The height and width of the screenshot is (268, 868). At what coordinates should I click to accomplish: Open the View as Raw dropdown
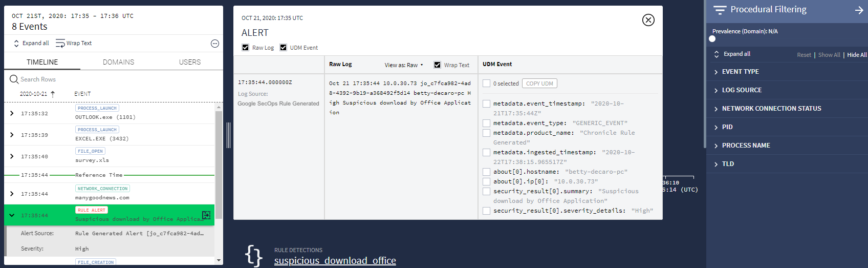point(404,65)
